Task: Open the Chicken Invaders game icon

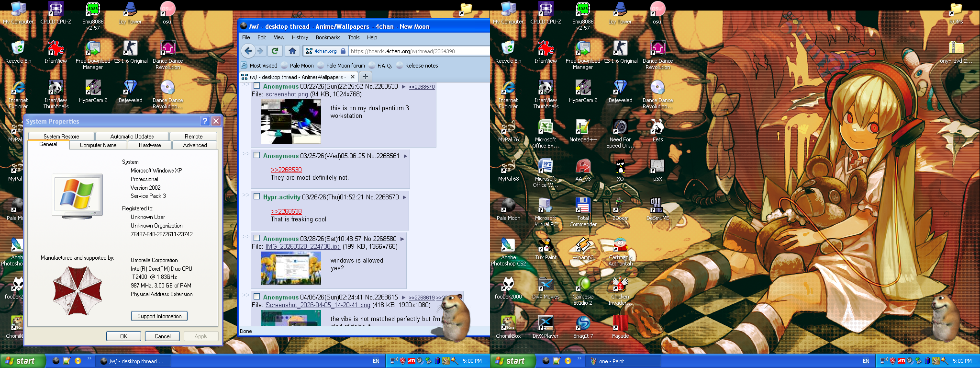Action: (x=620, y=291)
